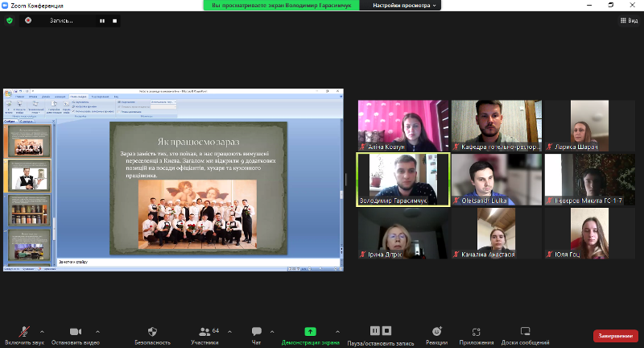Stop recording from the top Запись bar
Viewport: 644px width, 348px height.
(x=114, y=21)
